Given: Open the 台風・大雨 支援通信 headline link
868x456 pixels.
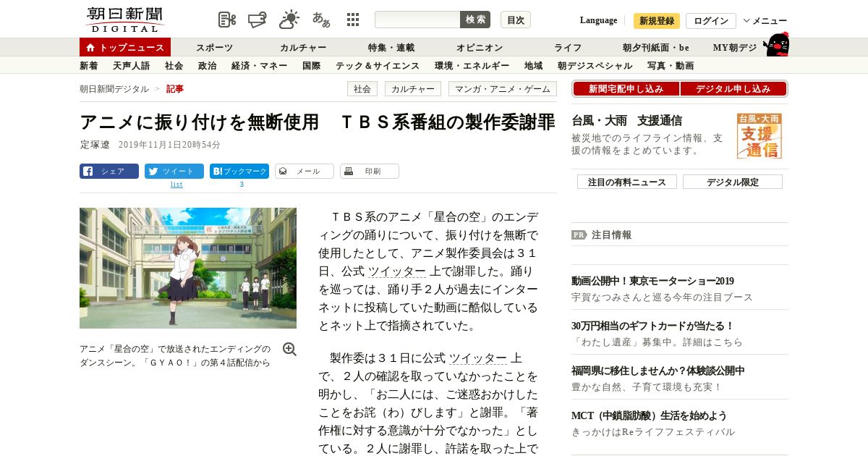Looking at the screenshot, I should 626,121.
